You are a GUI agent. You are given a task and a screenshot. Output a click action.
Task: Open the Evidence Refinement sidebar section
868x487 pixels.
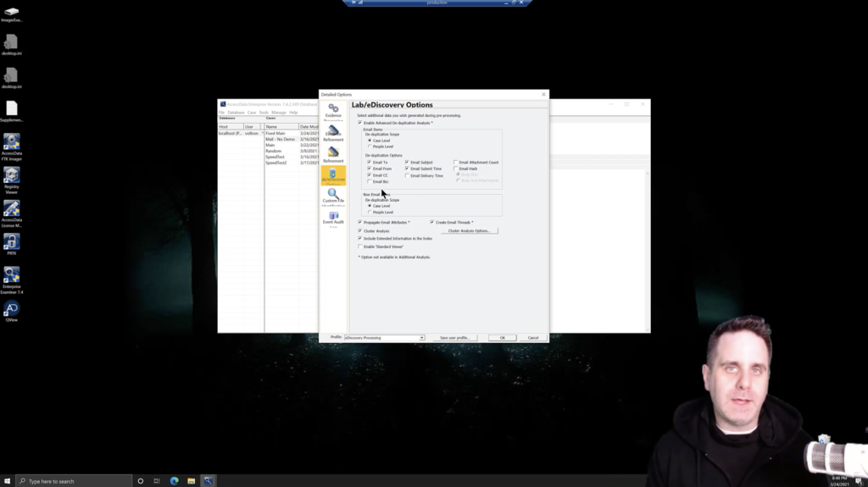(333, 133)
